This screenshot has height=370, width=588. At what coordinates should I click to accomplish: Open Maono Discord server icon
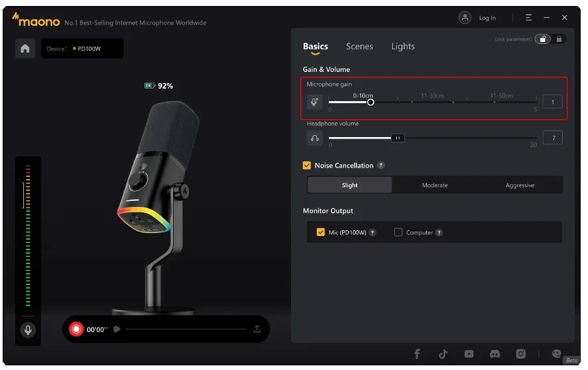(495, 354)
